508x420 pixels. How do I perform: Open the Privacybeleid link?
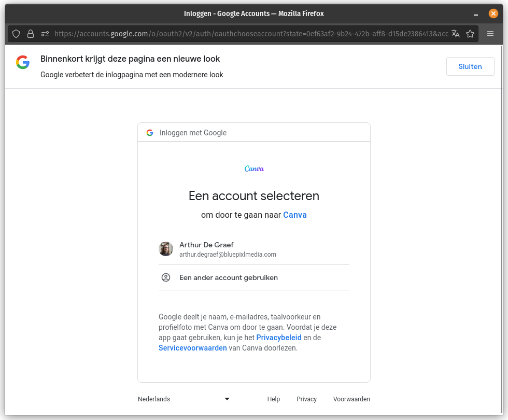tap(279, 338)
